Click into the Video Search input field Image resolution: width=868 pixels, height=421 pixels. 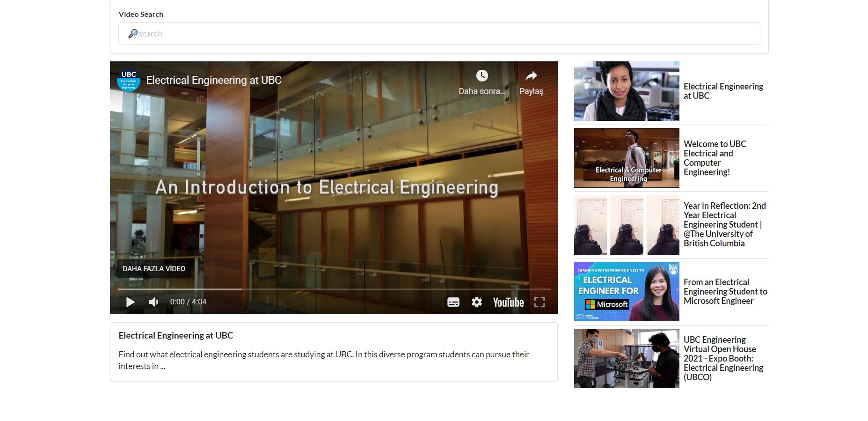pos(439,34)
